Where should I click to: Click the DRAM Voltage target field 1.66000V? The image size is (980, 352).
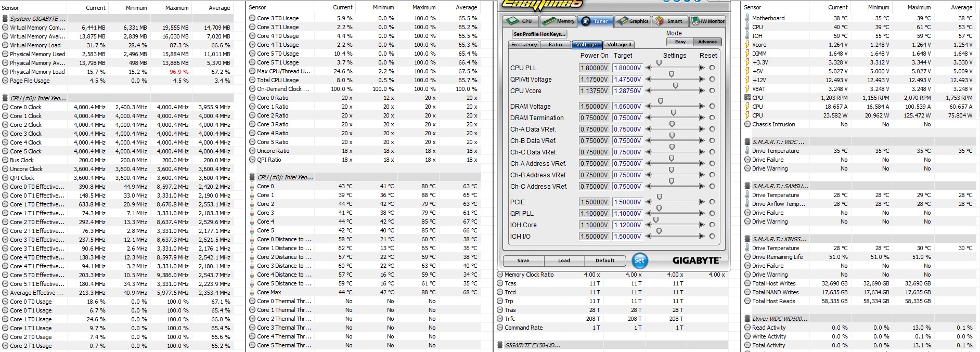tap(627, 106)
